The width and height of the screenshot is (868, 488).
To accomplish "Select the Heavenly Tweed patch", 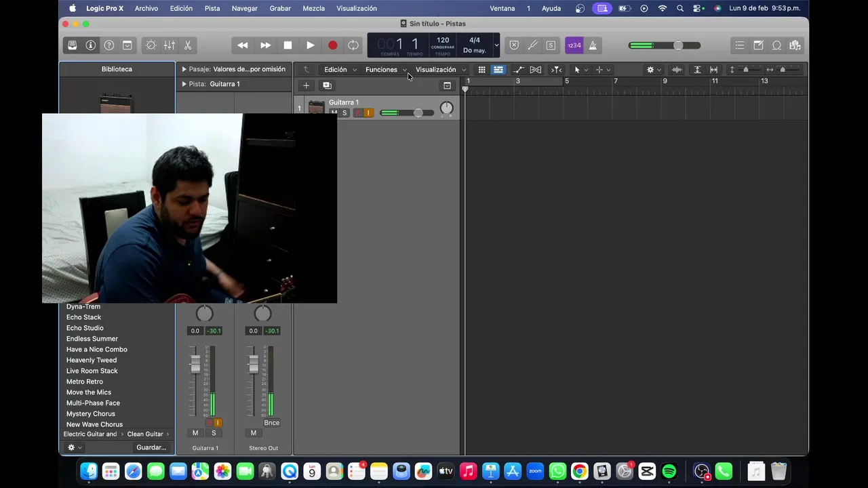I will [92, 361].
